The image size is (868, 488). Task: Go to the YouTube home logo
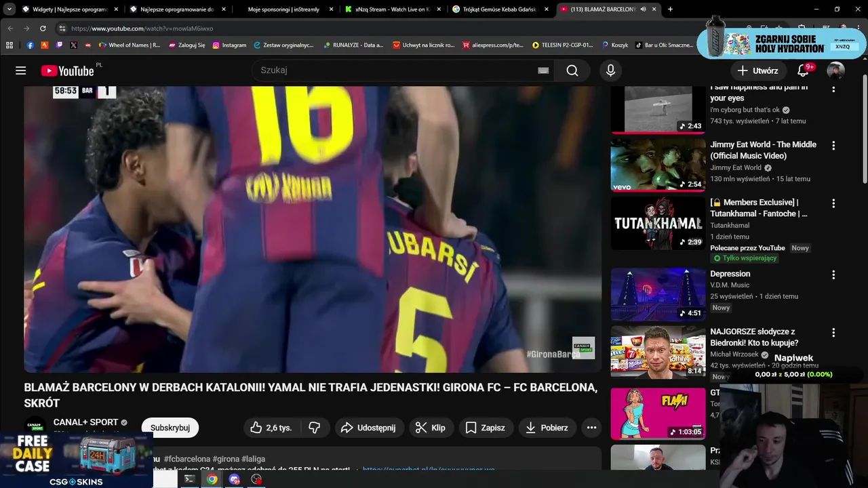(67, 70)
